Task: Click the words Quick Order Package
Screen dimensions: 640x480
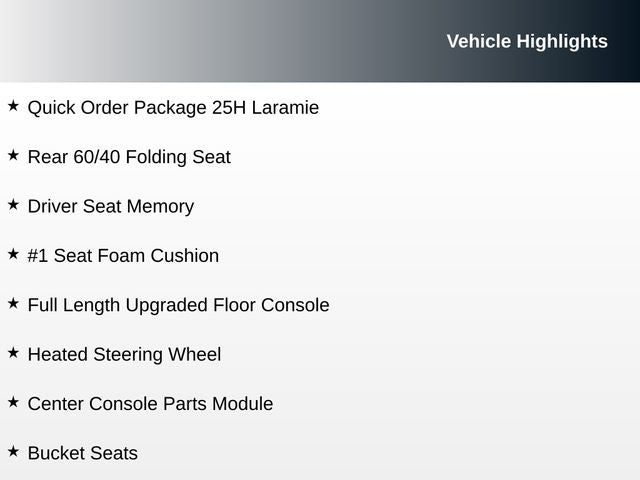Action: click(117, 108)
